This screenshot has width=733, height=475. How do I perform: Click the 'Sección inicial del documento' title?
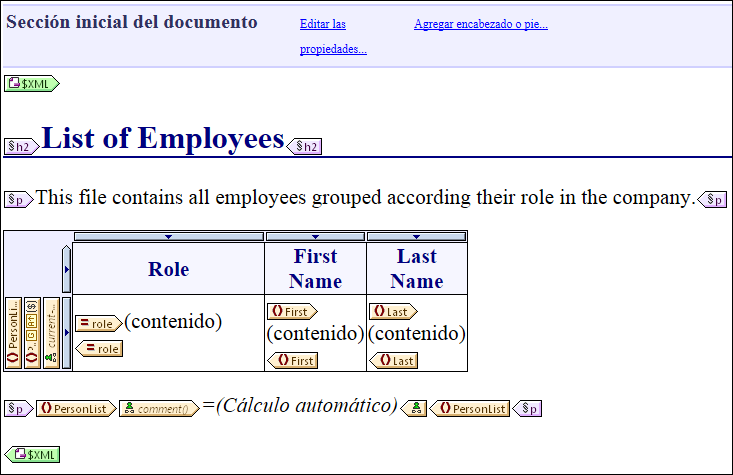click(132, 22)
